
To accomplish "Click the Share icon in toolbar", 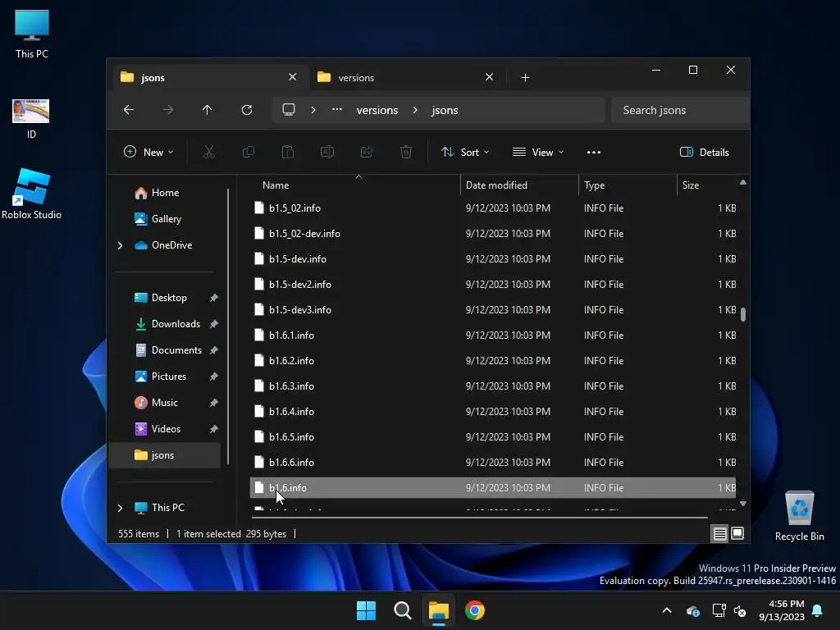I will (x=367, y=152).
